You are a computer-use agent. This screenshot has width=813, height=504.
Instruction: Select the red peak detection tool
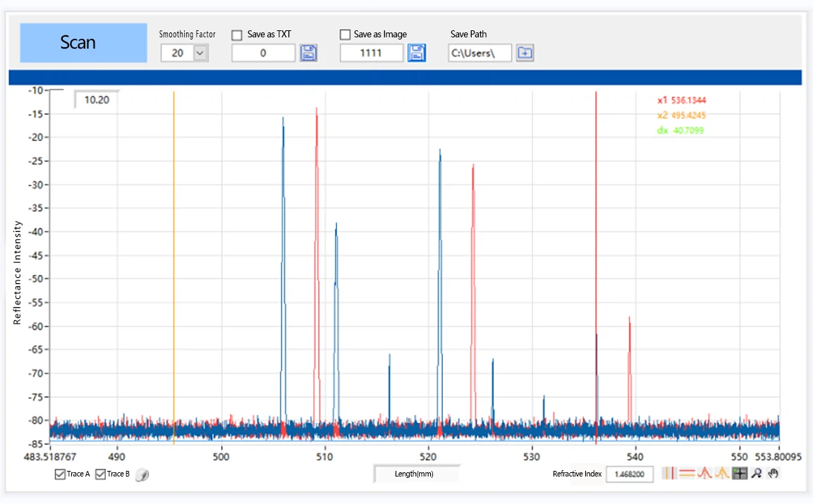coord(704,473)
